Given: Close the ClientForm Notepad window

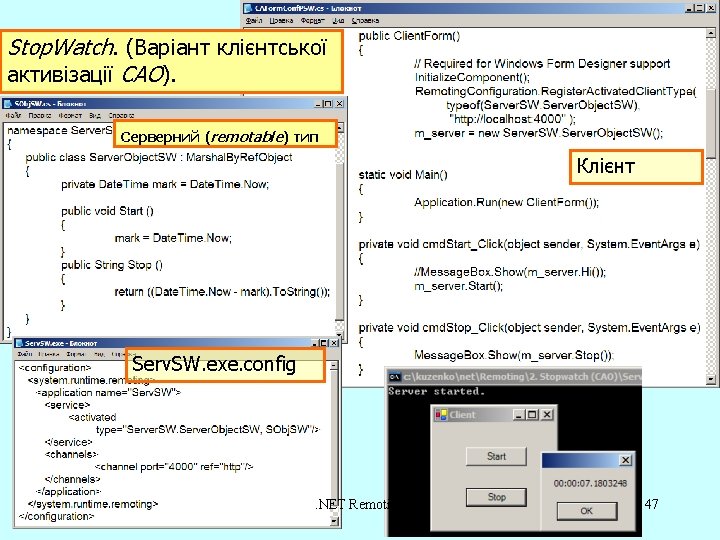Looking at the screenshot, I should point(710,8).
